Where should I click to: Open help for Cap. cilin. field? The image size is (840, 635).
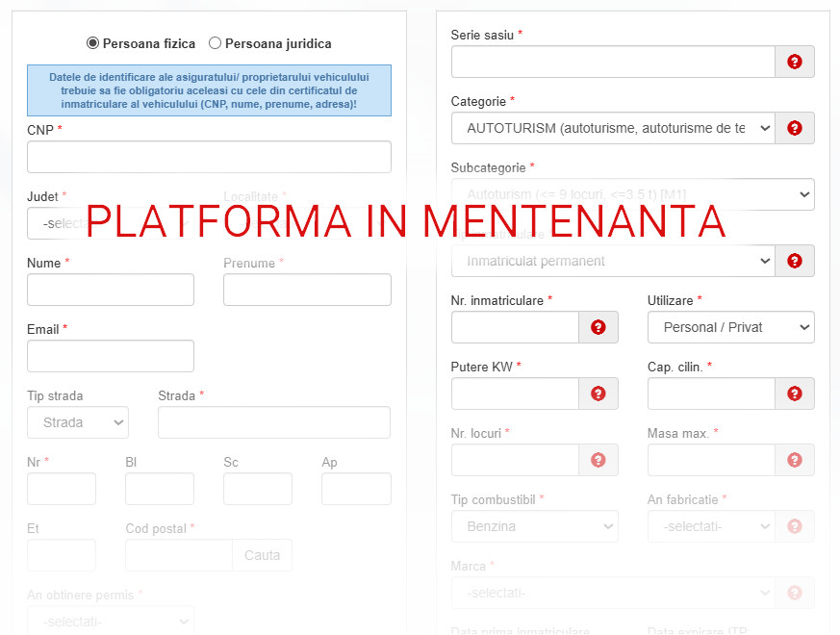point(795,394)
